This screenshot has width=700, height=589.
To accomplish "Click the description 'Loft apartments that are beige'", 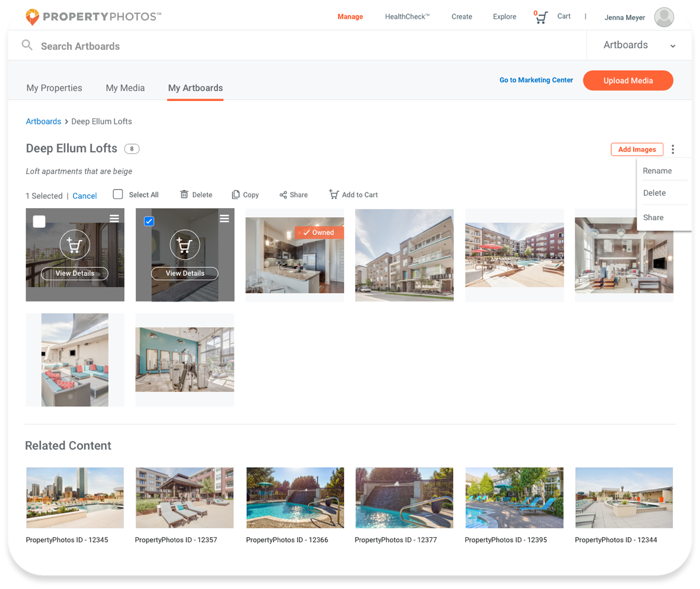I will click(x=79, y=171).
